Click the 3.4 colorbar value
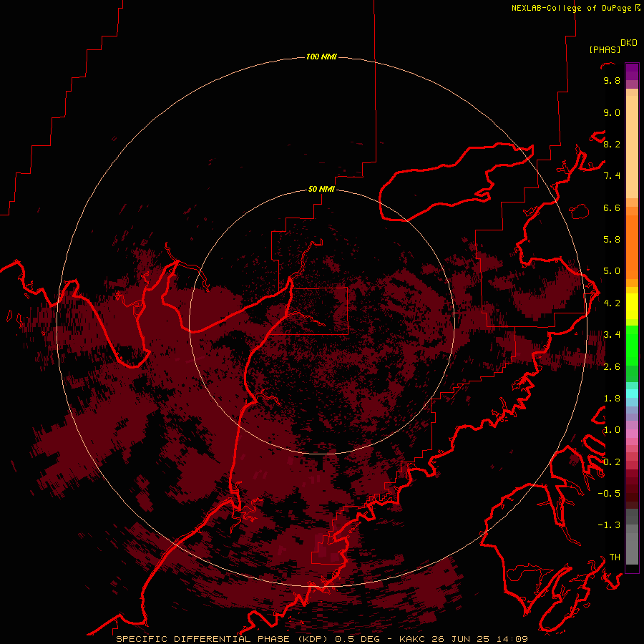Viewport: 644px width, 644px height. pyautogui.click(x=612, y=335)
